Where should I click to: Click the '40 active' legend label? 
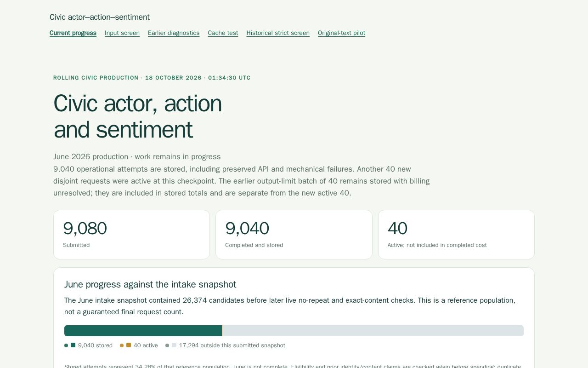146,345
